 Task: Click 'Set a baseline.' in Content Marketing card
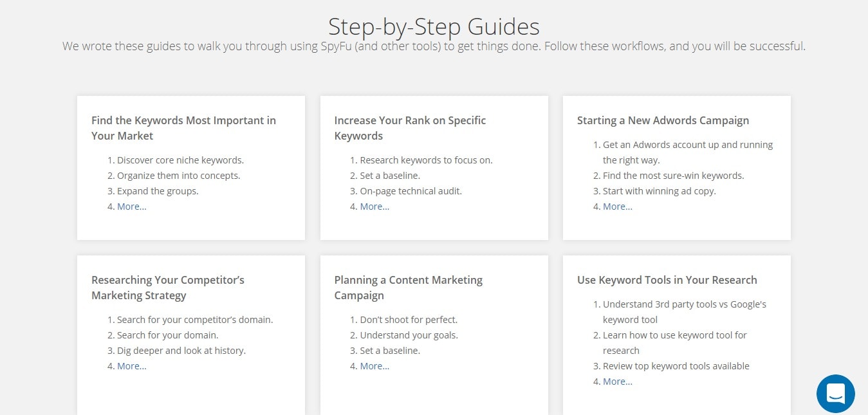[x=390, y=351]
